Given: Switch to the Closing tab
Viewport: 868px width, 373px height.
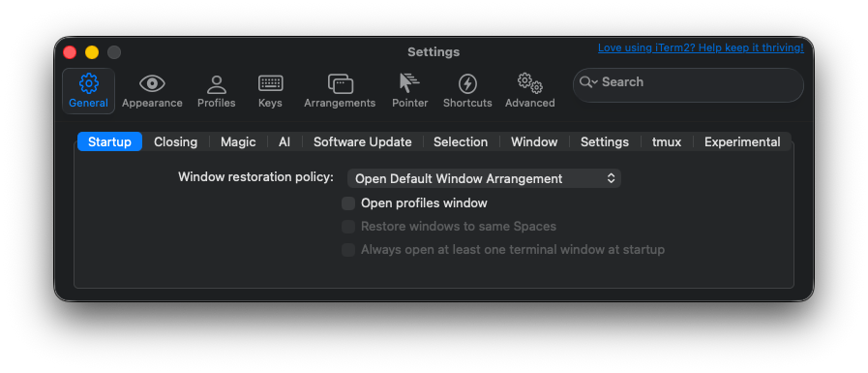Looking at the screenshot, I should (175, 141).
